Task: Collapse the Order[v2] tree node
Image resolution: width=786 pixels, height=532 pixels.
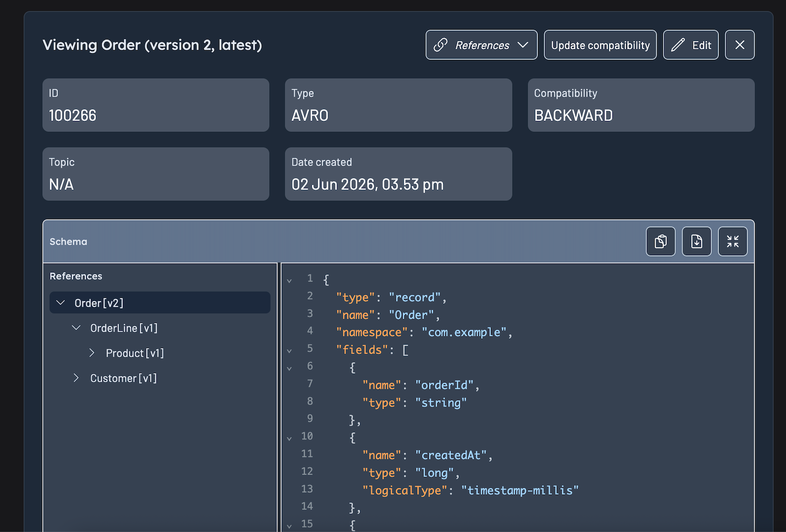Action: coord(60,302)
